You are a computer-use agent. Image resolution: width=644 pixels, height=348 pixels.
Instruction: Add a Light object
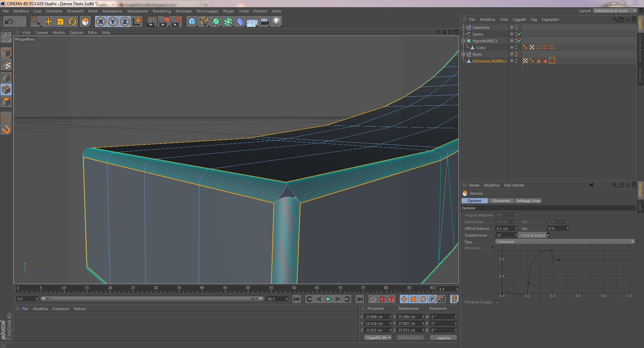277,22
